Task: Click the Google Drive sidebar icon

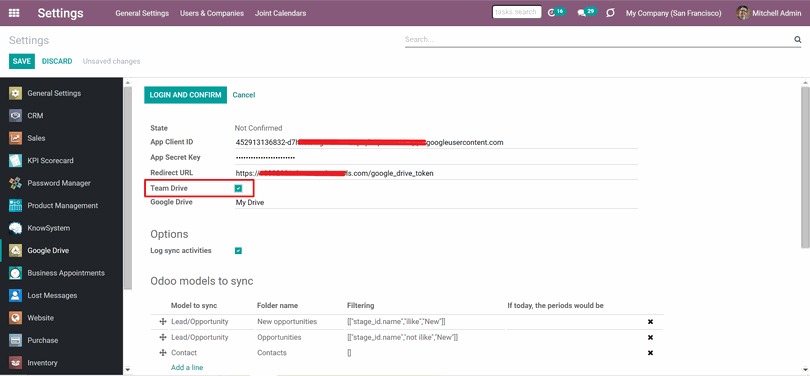Action: click(15, 250)
